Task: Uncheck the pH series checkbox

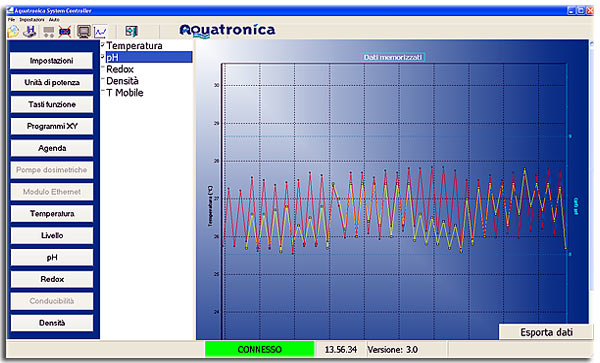Action: pyautogui.click(x=103, y=57)
